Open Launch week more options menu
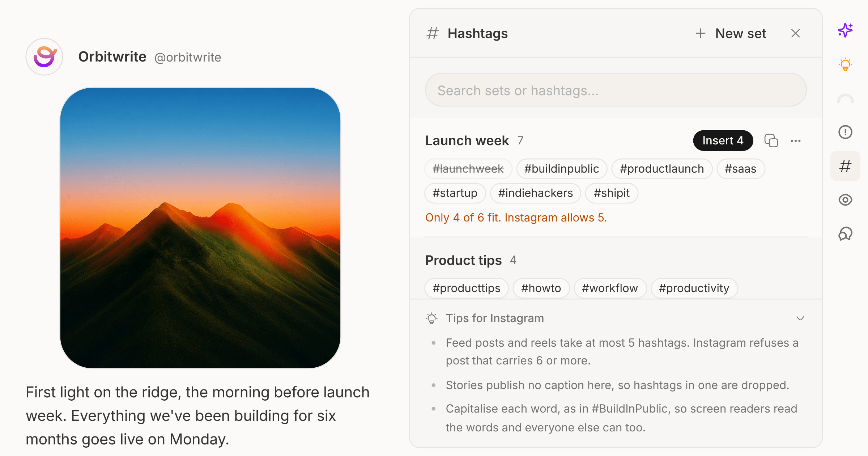 point(796,141)
